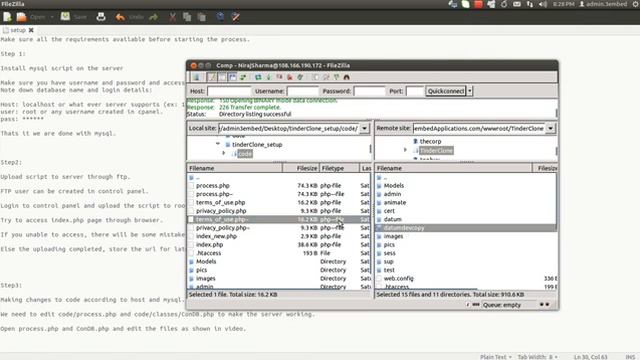Select local pics directory row
The height and width of the screenshot is (360, 640).
tap(279, 270)
